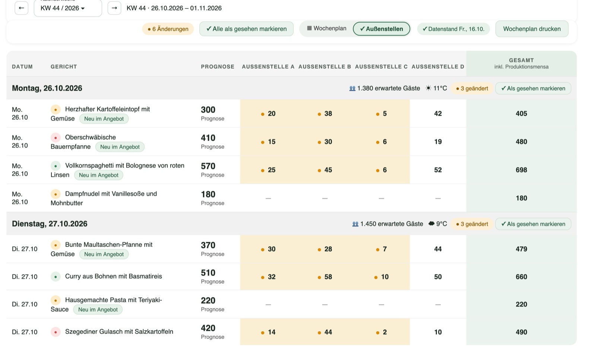Click Neu im Angebot tag on Bauernpfanne
This screenshot has height=364, width=596.
click(x=120, y=147)
